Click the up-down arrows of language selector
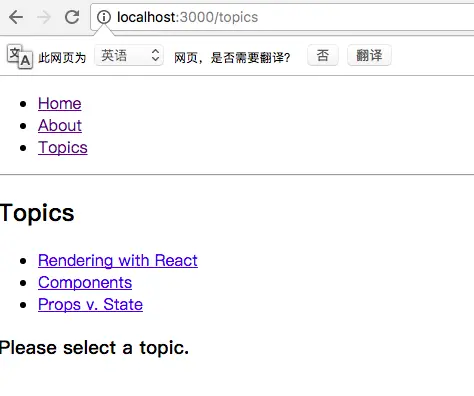Screen dimensions: 474x396 [155, 55]
